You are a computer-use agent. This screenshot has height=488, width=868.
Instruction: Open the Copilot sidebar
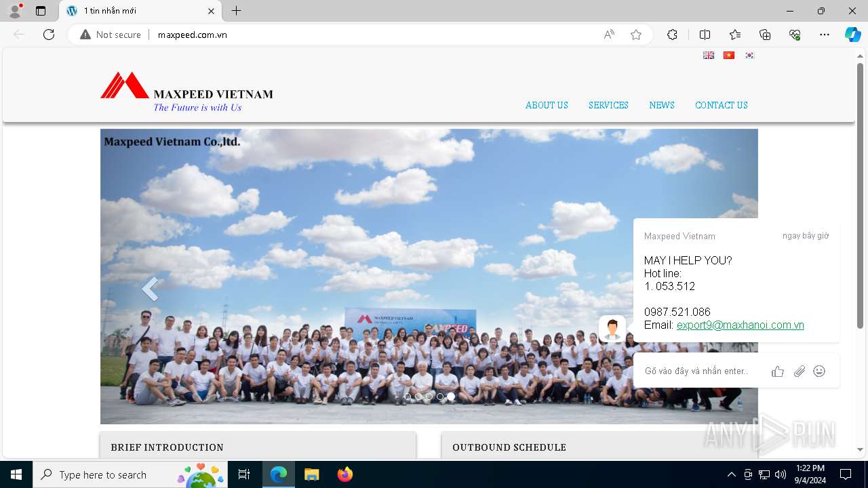coord(852,35)
